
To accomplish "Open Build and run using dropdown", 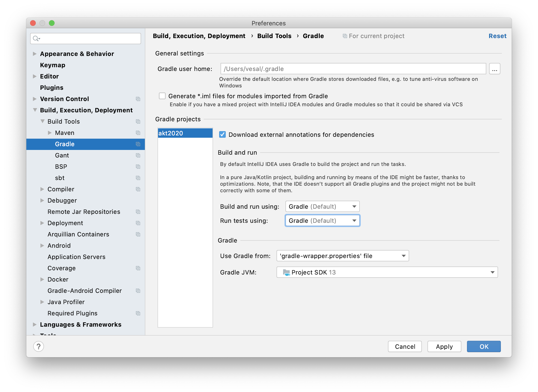I will (322, 206).
